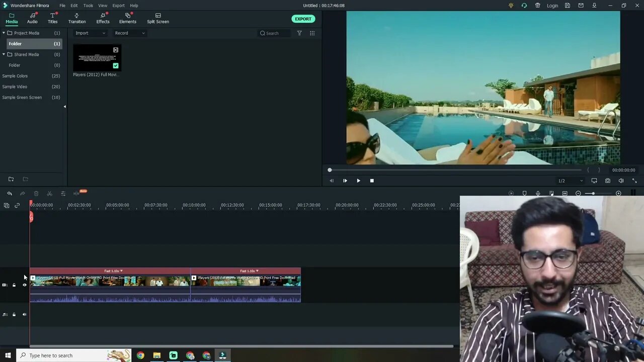Toggle audio track lock icon

[14, 315]
